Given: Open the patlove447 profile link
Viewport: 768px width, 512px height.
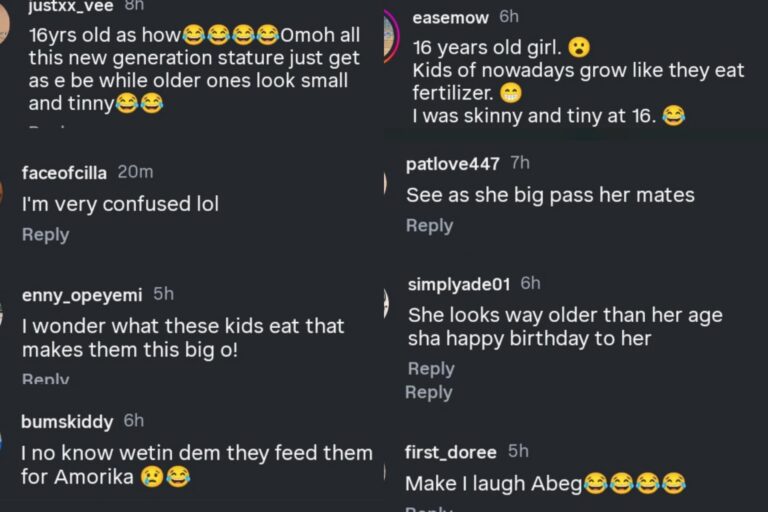Looking at the screenshot, I should pyautogui.click(x=452, y=164).
